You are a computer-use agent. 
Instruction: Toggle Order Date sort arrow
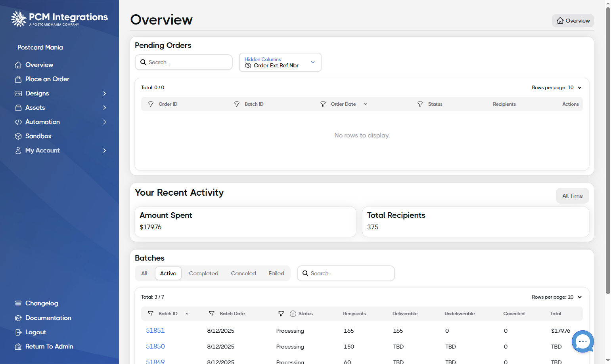point(366,104)
